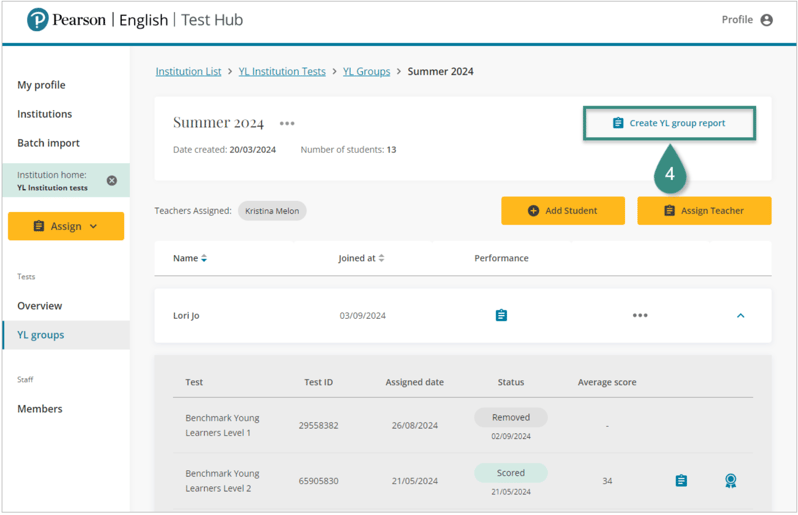Image resolution: width=798 pixels, height=515 pixels.
Task: Close the Institution home selection
Action: point(112,181)
